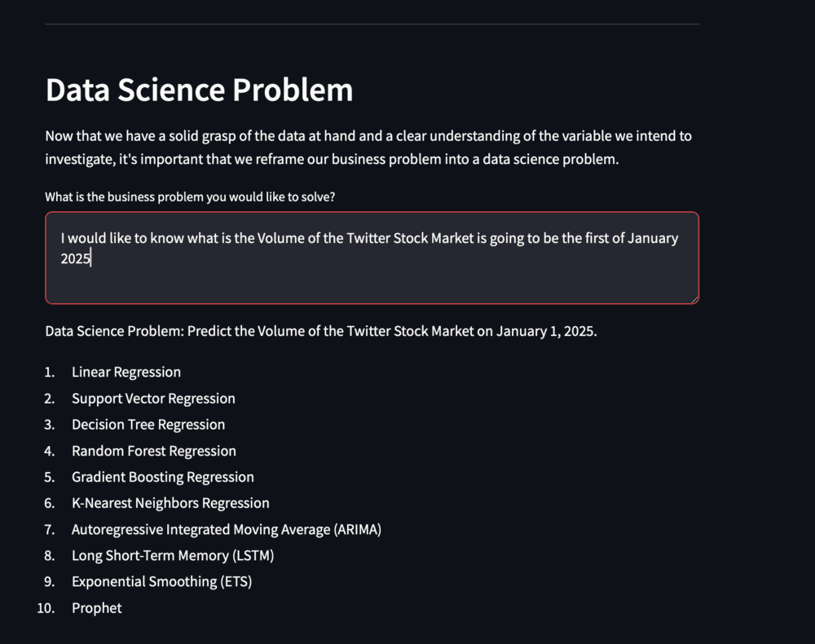
Task: Click the intro paragraph starting 'Now that we have'
Action: 368,147
